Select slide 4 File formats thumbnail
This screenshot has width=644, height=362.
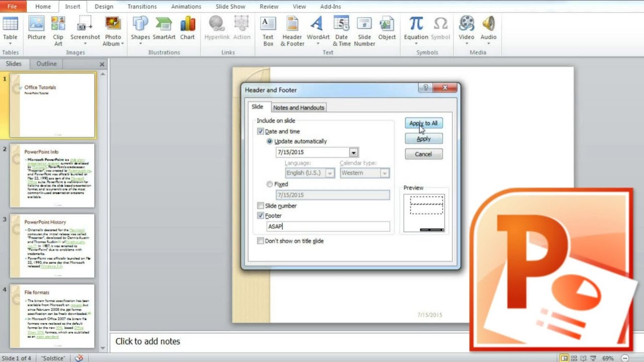(x=52, y=316)
